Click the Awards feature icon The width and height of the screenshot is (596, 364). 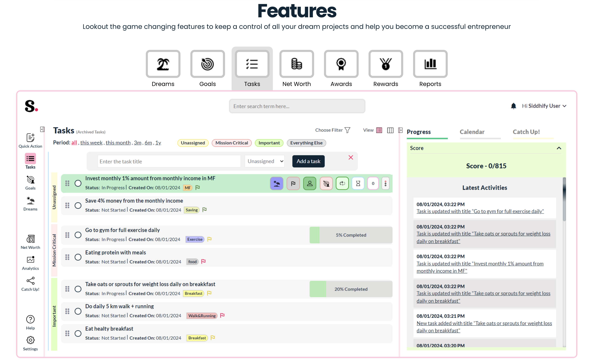[x=341, y=64]
